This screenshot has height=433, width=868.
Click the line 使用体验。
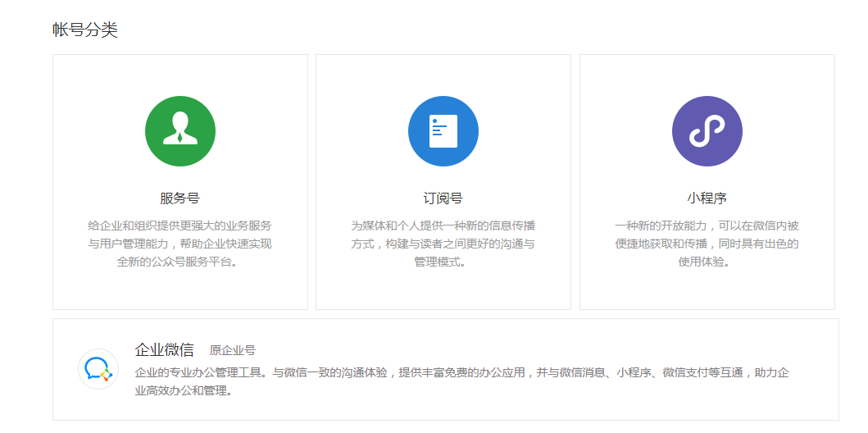(707, 262)
